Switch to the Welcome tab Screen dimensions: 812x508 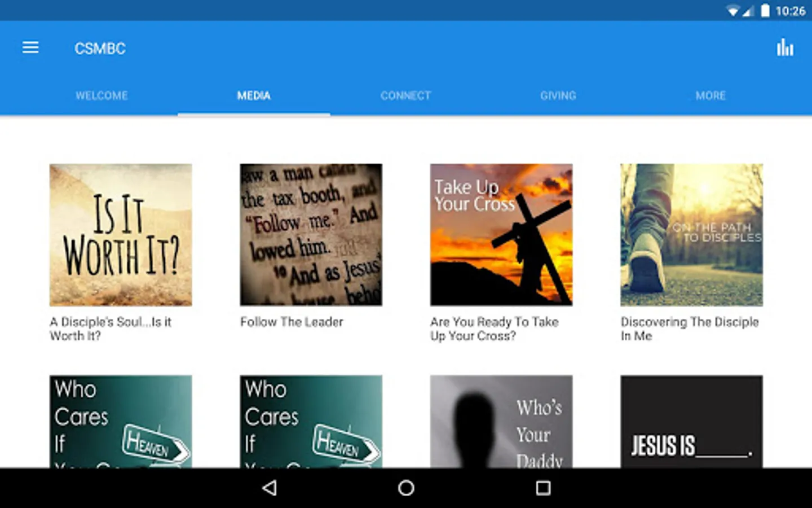pyautogui.click(x=101, y=95)
